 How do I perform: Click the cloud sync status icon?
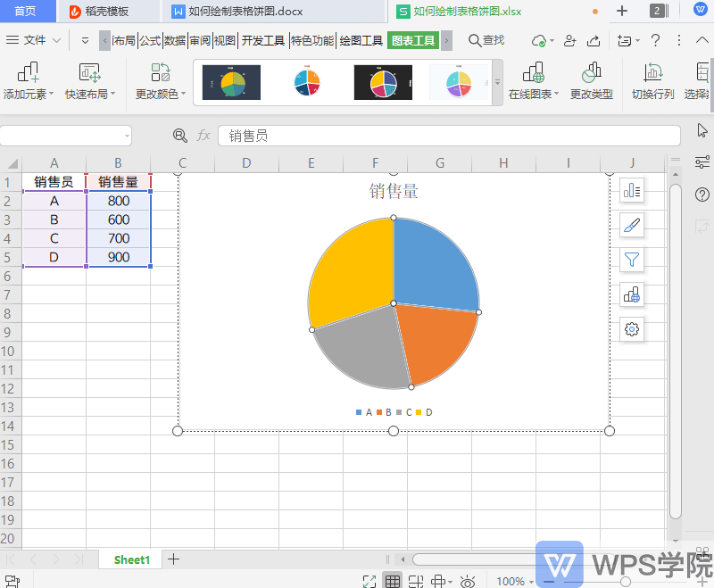pyautogui.click(x=539, y=41)
